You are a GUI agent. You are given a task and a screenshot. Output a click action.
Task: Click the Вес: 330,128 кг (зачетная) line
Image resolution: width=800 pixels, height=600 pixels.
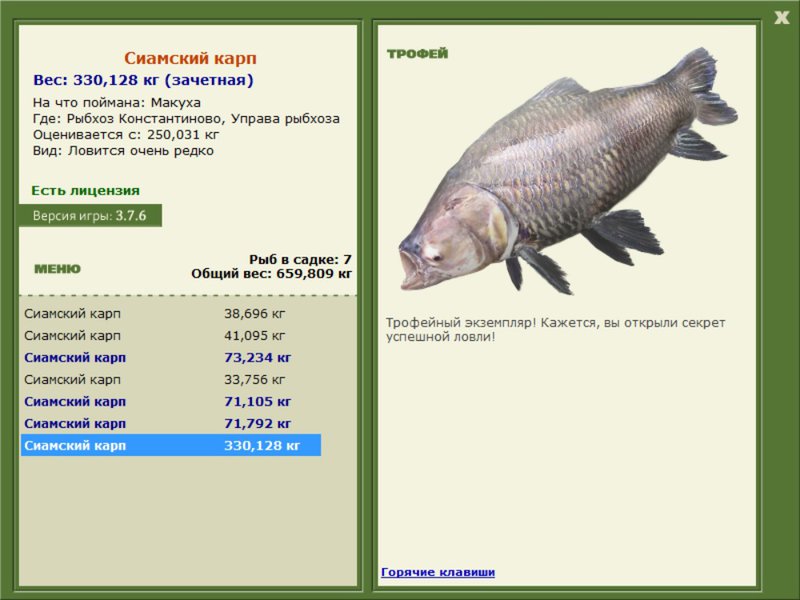143,80
